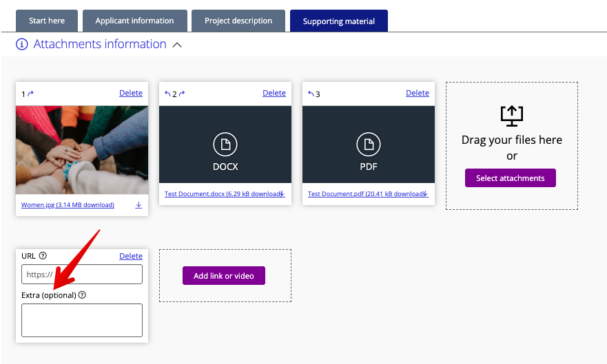The image size is (607, 364).
Task: Collapse the Attachments information section chevron
Action: 177,45
